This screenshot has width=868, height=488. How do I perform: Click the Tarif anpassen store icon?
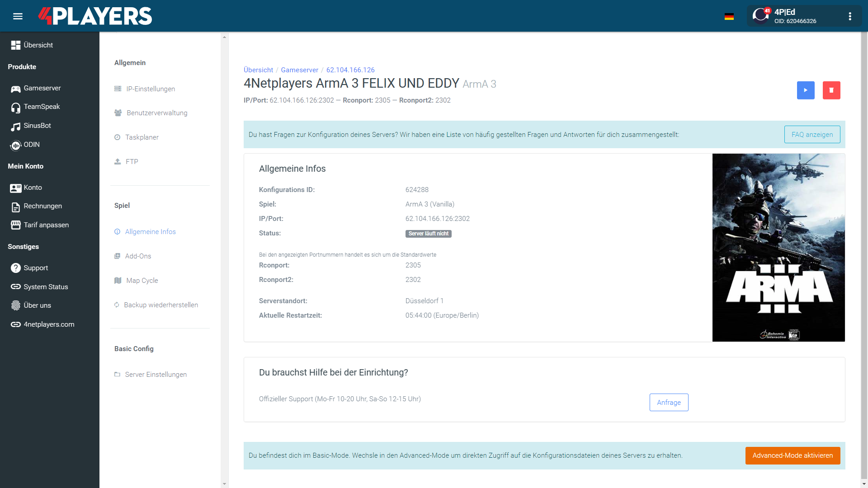[16, 225]
